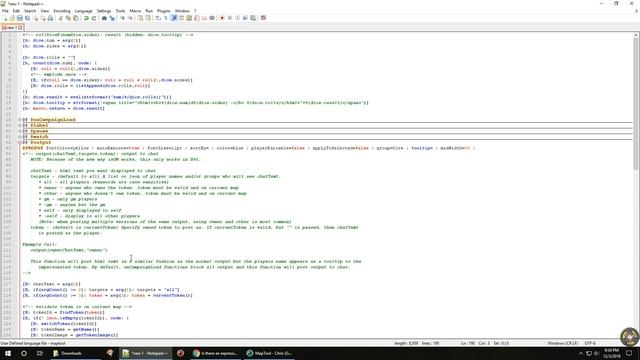Open the Language menu
The image size is (640, 360).
[84, 11]
